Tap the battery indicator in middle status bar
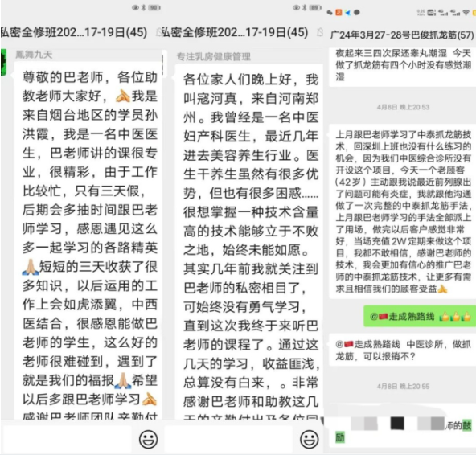The image size is (476, 455). [x=315, y=8]
